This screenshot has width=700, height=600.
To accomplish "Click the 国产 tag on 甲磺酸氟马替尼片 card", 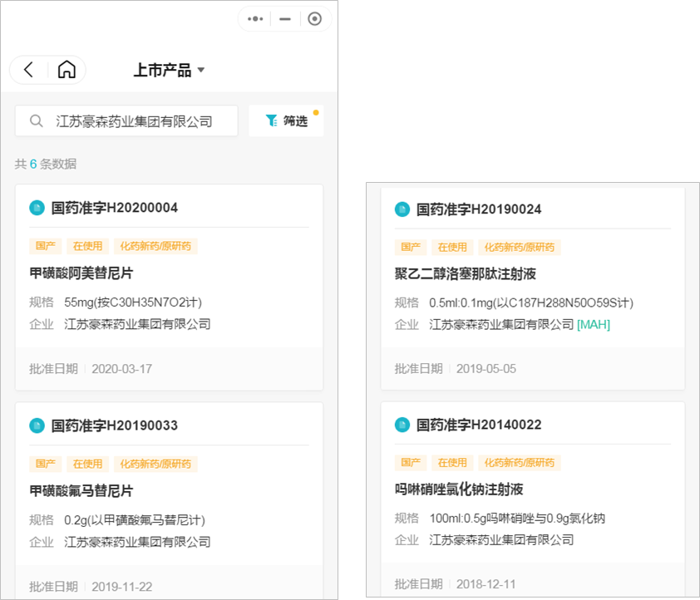I will (46, 464).
